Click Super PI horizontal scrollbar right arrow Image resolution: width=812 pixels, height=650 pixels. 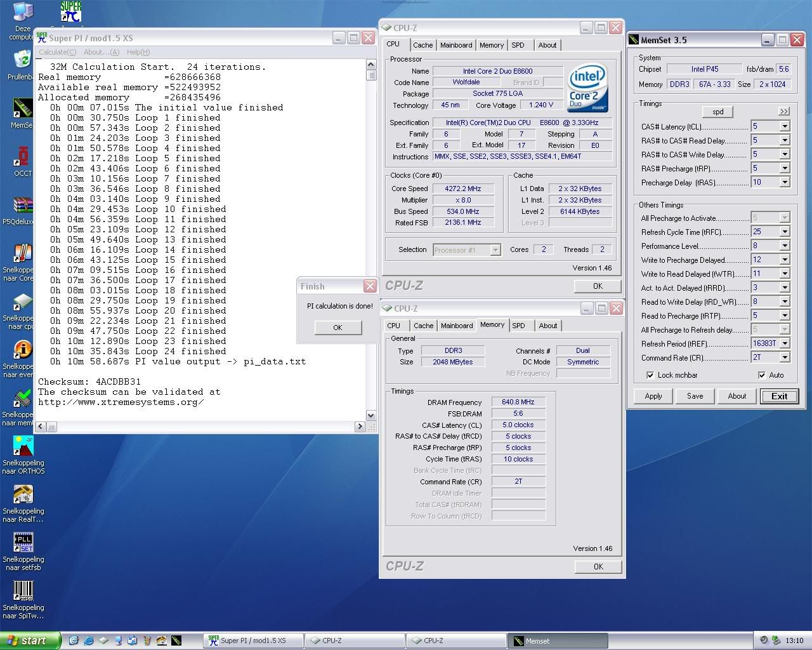click(360, 427)
